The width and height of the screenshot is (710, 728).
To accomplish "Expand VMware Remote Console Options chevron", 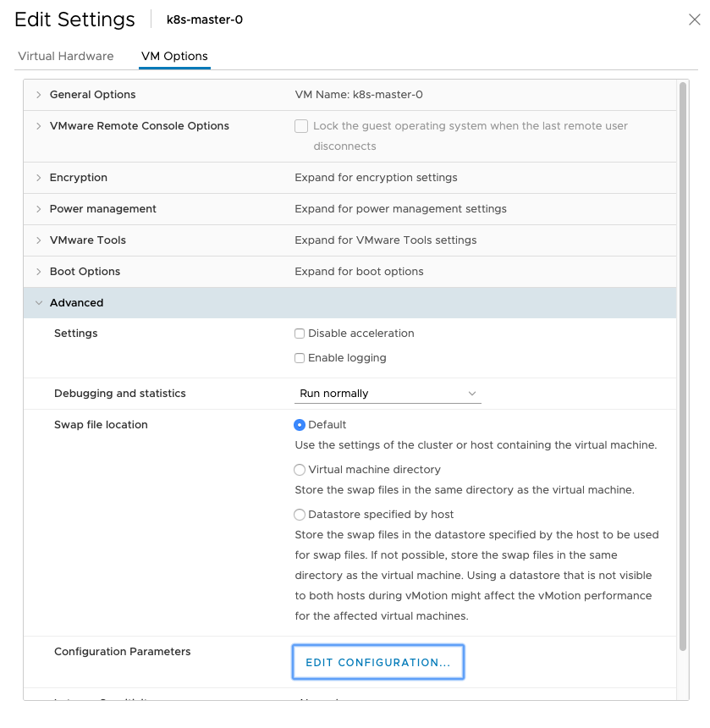I will 38,126.
